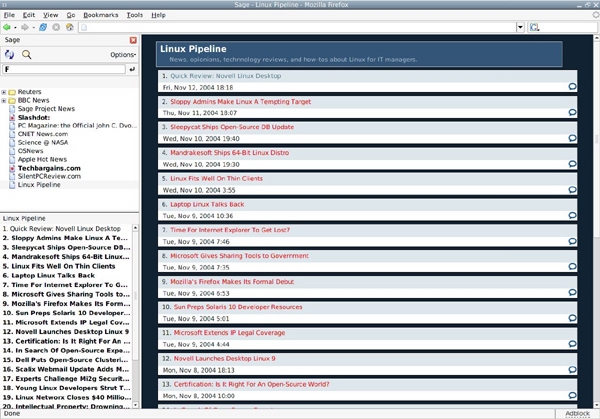The width and height of the screenshot is (600, 419).
Task: Expand the Reuters feed folder
Action: [4, 92]
